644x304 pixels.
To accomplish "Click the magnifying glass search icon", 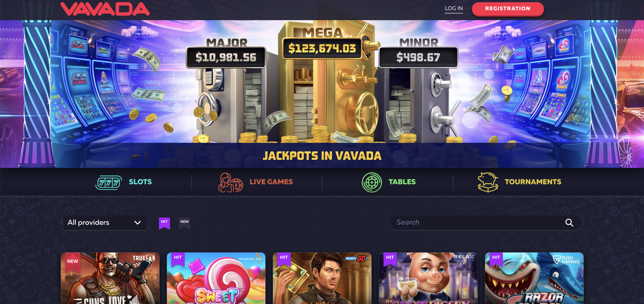I will click(569, 223).
